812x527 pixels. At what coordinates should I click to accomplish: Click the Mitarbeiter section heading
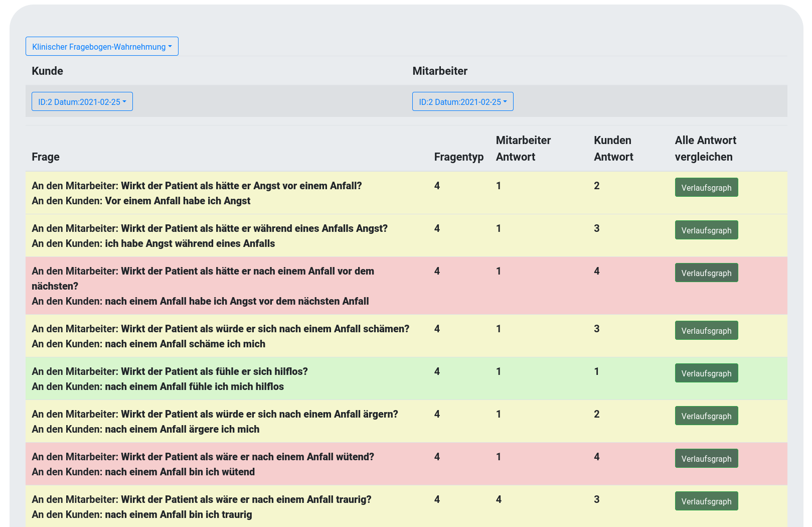[x=440, y=71]
